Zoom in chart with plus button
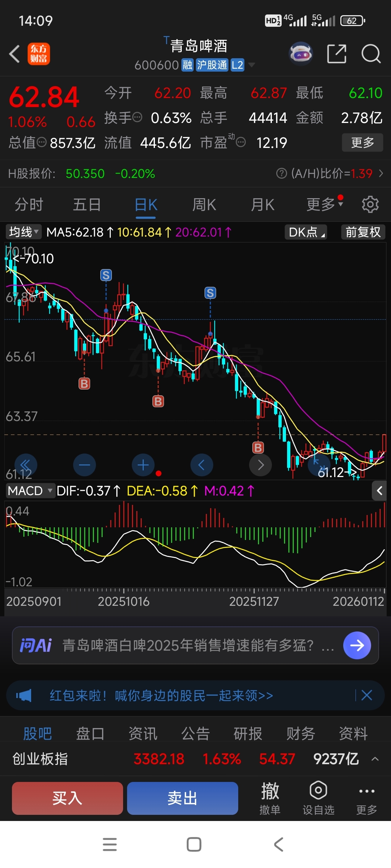391x868 pixels. [x=143, y=465]
